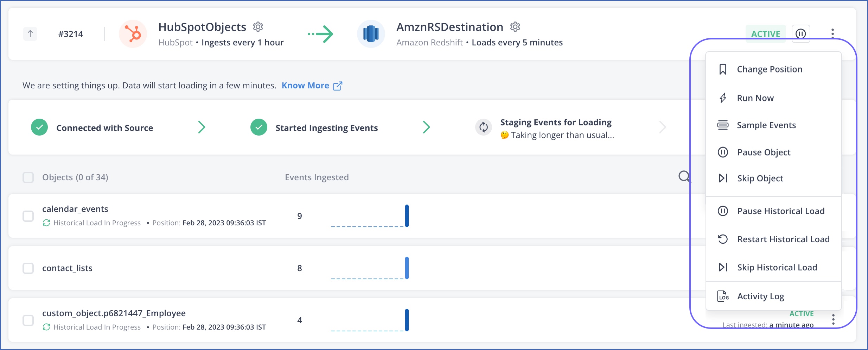
Task: Open HubSpotObjects source settings gear
Action: [x=258, y=27]
